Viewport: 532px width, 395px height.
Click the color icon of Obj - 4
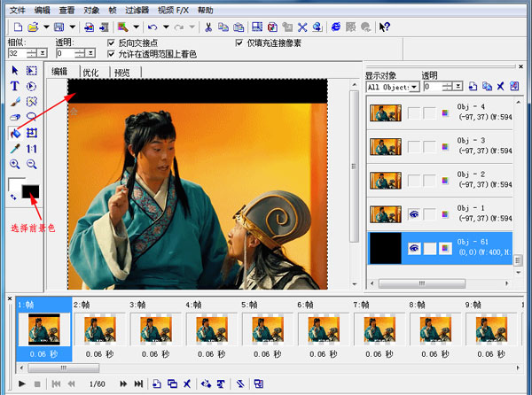(x=445, y=112)
